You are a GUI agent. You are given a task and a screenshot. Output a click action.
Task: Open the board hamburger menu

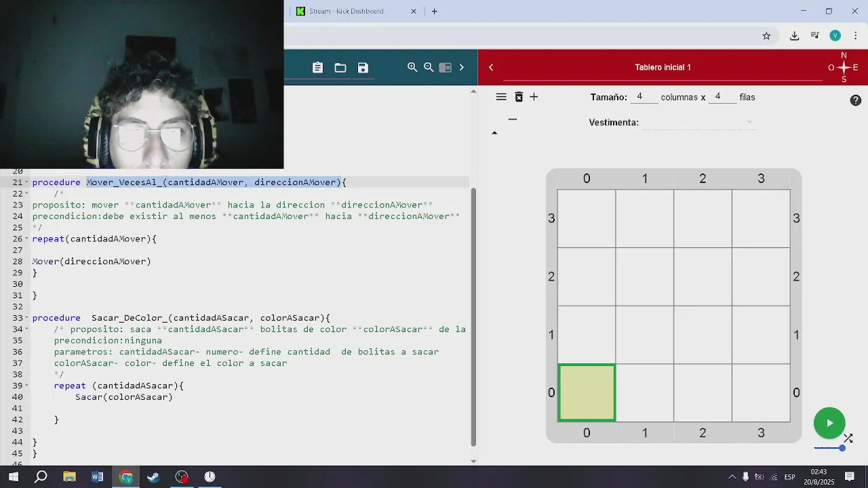click(x=501, y=97)
